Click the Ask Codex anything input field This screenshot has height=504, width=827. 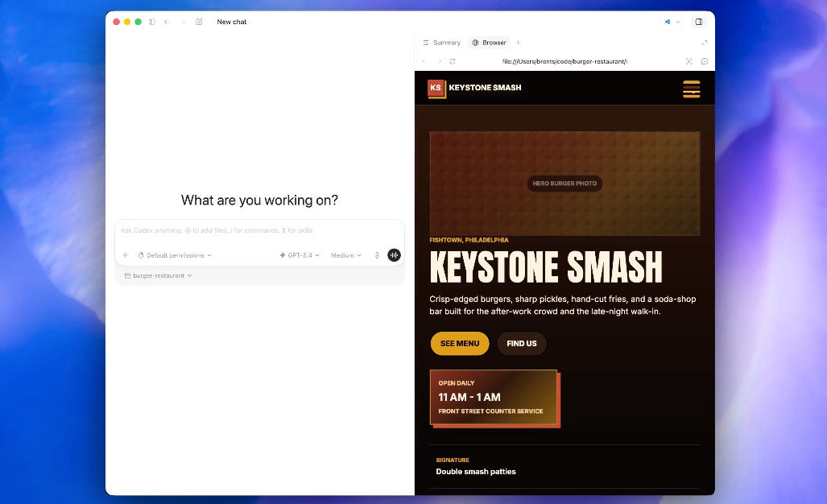[x=258, y=231]
